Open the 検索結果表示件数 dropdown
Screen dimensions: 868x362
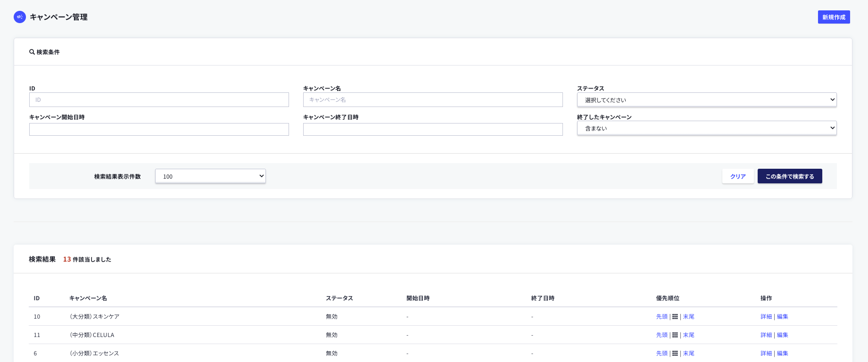point(210,176)
